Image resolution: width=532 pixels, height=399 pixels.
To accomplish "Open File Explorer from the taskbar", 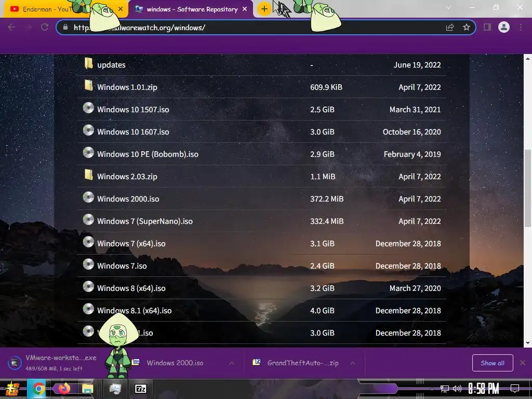I will [x=87, y=389].
